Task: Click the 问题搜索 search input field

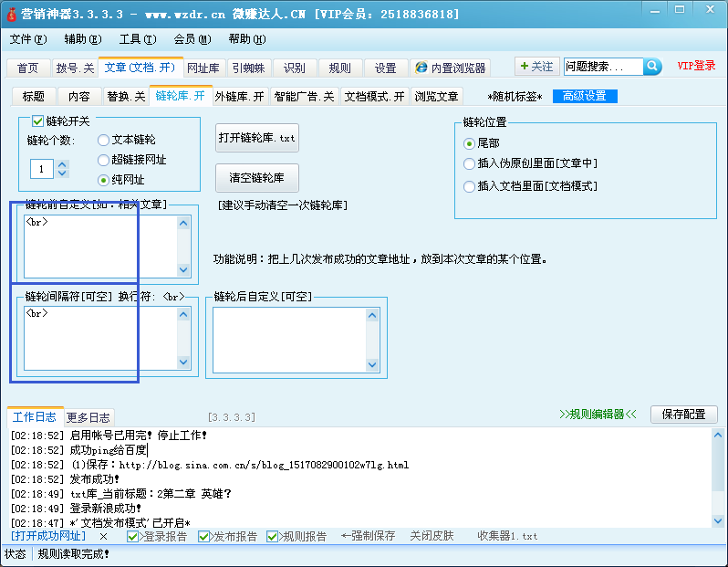Action: 602,67
